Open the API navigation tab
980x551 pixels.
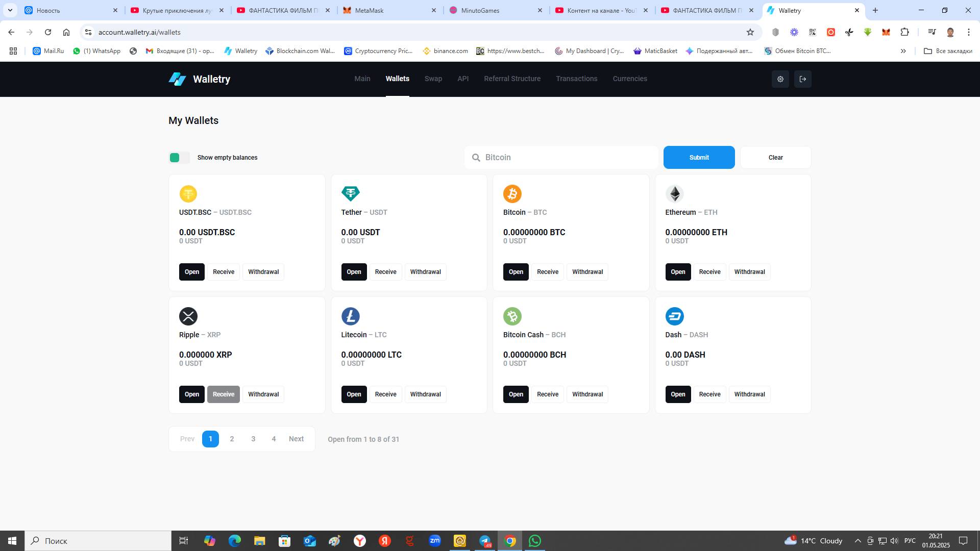pos(463,79)
